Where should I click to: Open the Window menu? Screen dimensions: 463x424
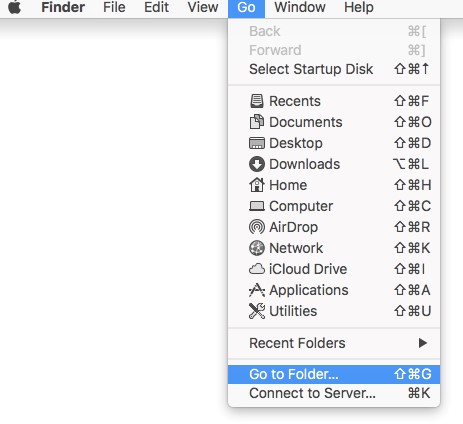pos(300,7)
